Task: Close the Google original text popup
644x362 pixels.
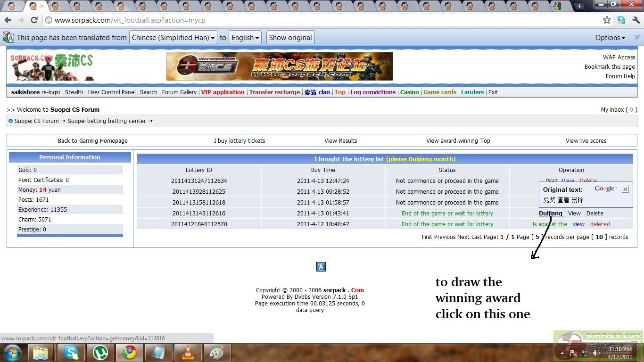Action: (x=625, y=189)
